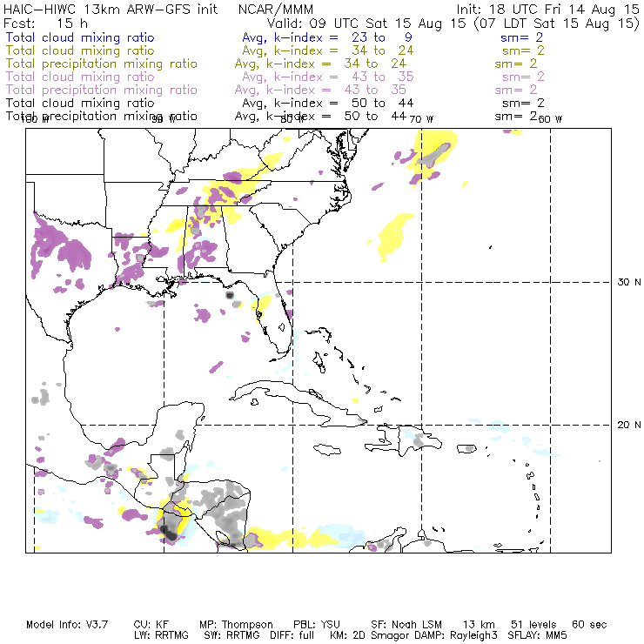The image size is (644, 644).
Task: Click the 'Model Info: V3.7' text
Action: coord(67,625)
